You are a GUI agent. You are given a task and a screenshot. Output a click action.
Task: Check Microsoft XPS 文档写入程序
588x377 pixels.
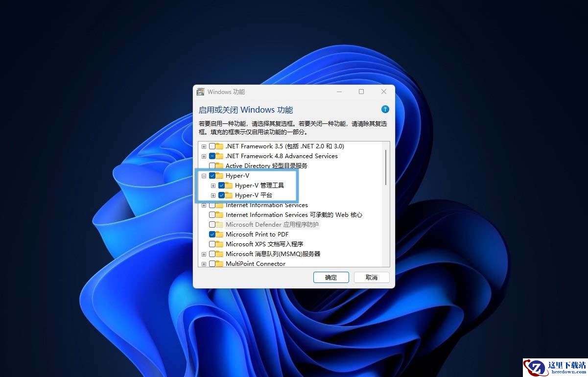(x=212, y=244)
